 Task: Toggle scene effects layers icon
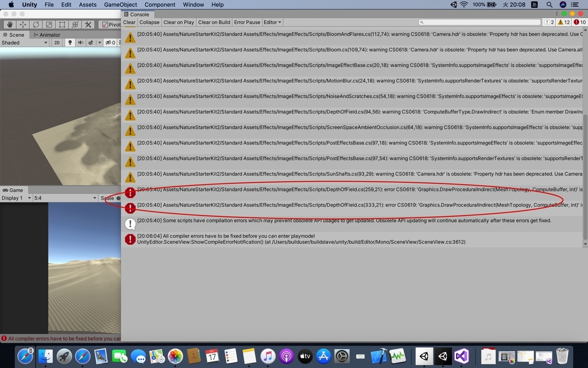coord(91,43)
